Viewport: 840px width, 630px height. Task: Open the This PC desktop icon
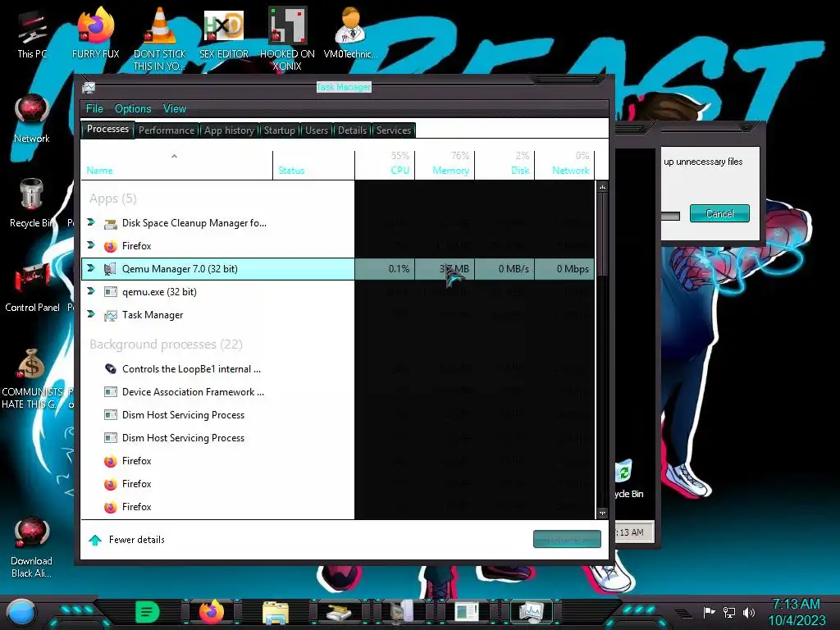coord(31,34)
